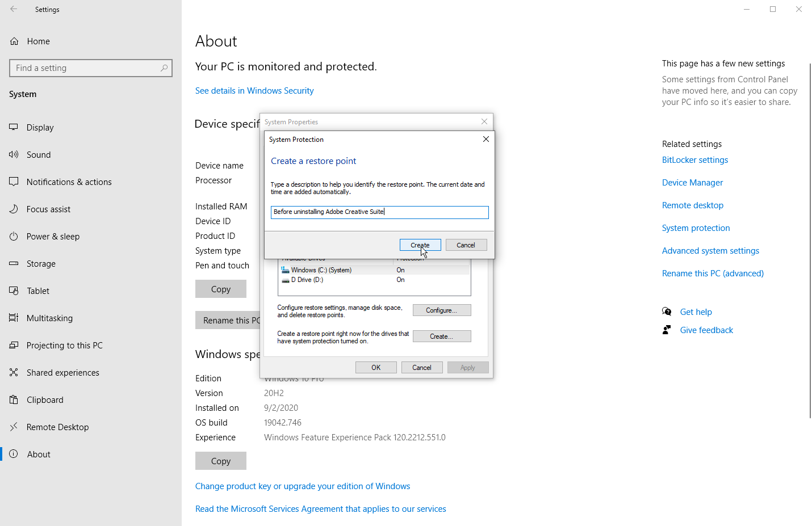Open System protection link
Screen dimensions: 812x526
tap(696, 228)
